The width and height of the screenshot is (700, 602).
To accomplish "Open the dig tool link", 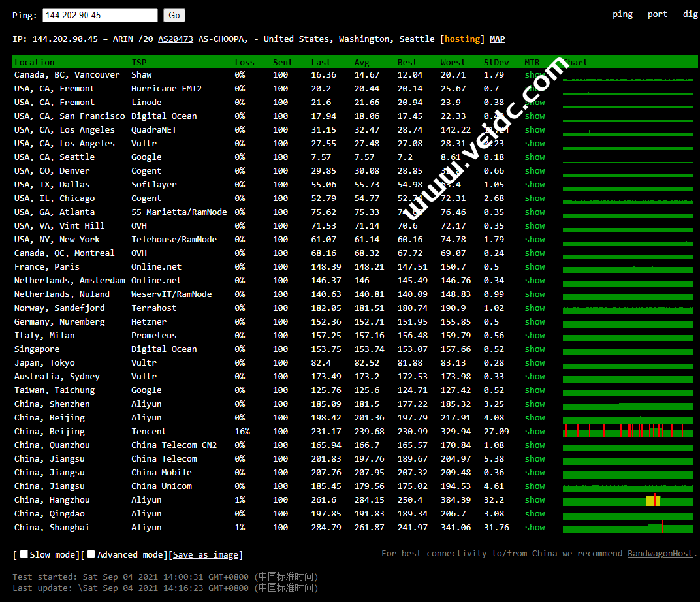I will (x=690, y=14).
